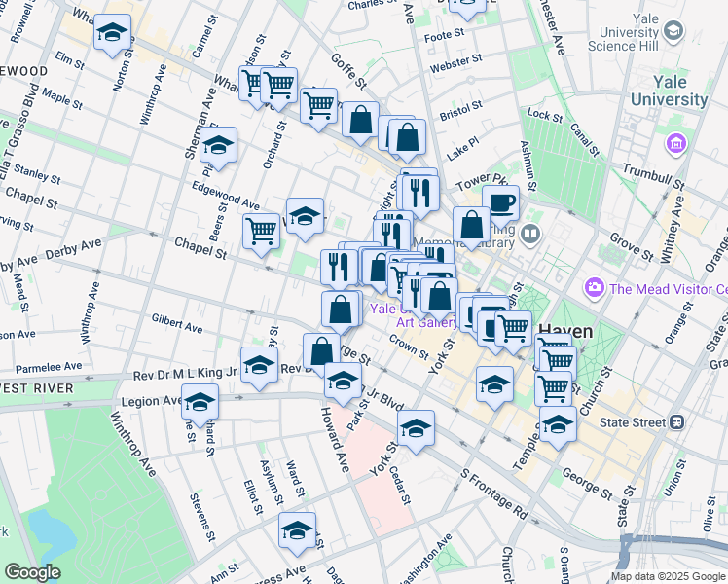Select the school marker beside Temple St label
Image resolution: width=728 pixels, height=584 pixels.
(x=558, y=427)
